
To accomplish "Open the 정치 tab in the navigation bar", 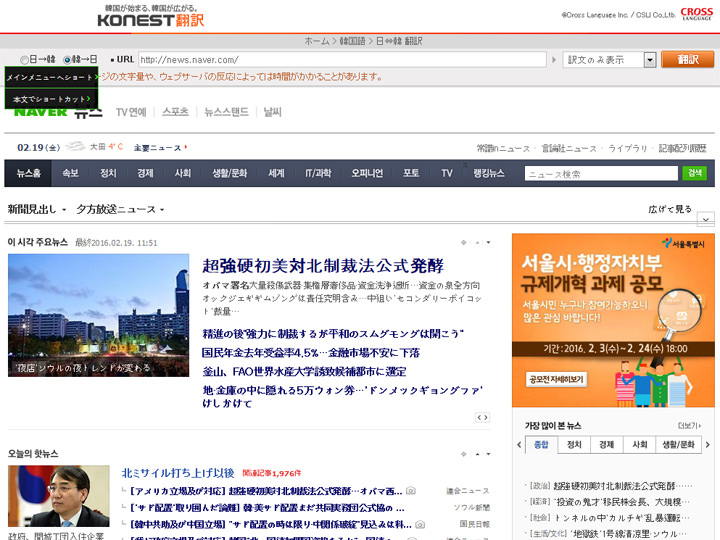I will (x=108, y=173).
